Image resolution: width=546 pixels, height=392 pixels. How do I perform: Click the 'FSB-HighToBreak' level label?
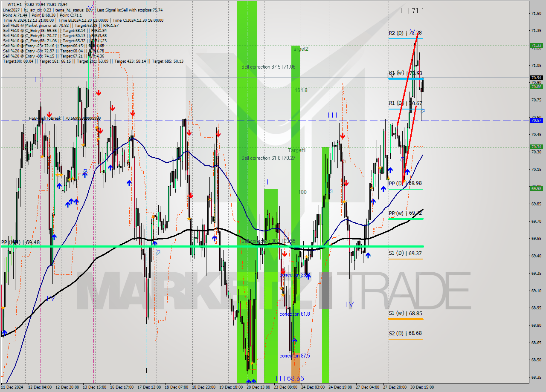pos(65,118)
